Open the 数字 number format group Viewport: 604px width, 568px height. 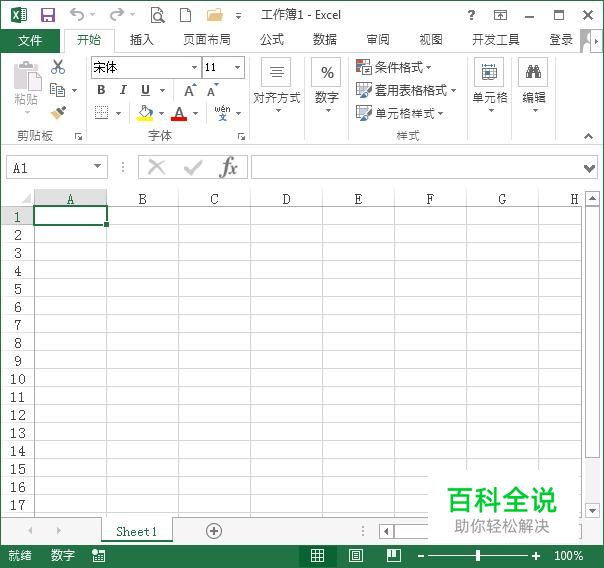[327, 87]
